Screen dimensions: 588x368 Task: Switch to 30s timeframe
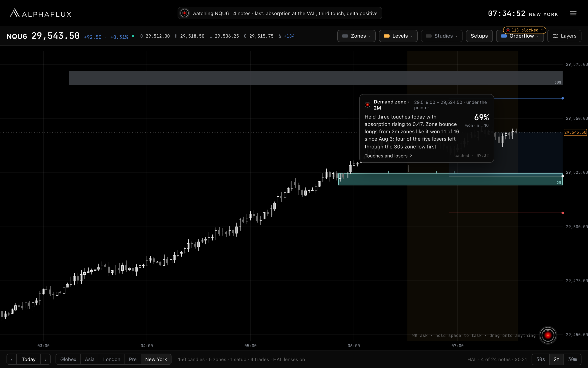pyautogui.click(x=541, y=359)
